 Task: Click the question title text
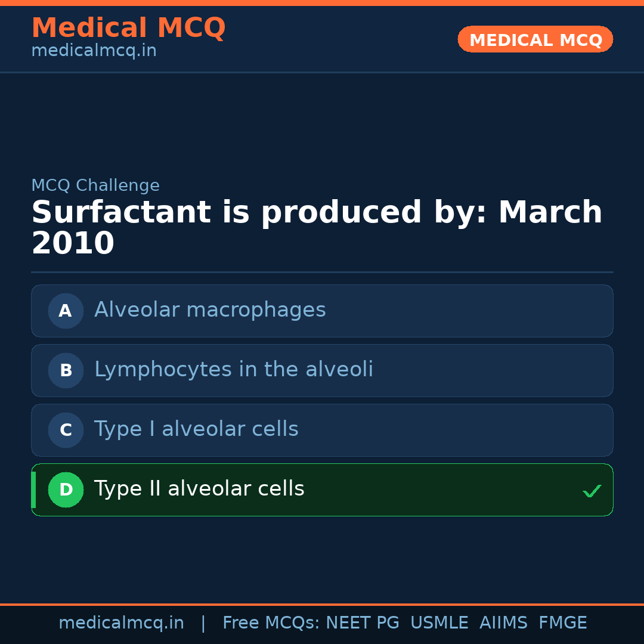(317, 227)
